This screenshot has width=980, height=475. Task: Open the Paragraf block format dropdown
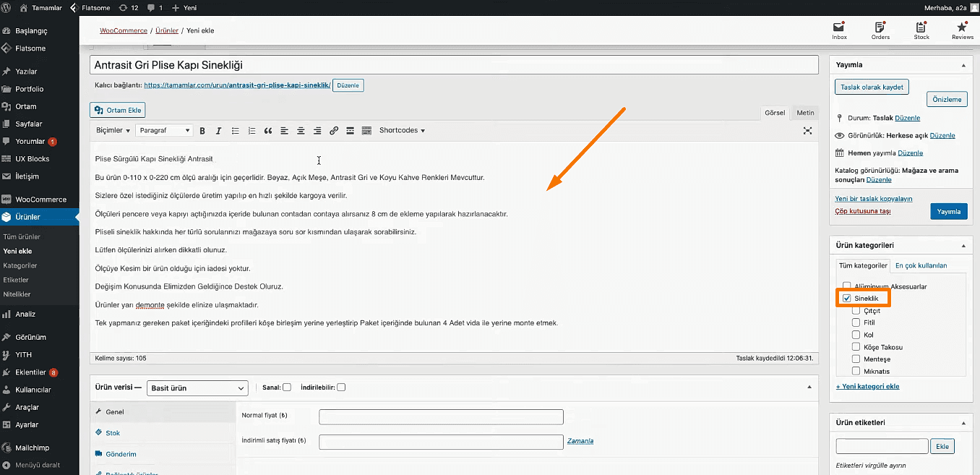click(x=164, y=131)
